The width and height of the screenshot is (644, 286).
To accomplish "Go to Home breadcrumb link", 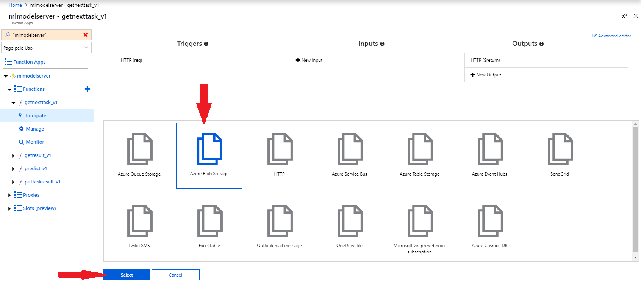I will click(x=15, y=5).
